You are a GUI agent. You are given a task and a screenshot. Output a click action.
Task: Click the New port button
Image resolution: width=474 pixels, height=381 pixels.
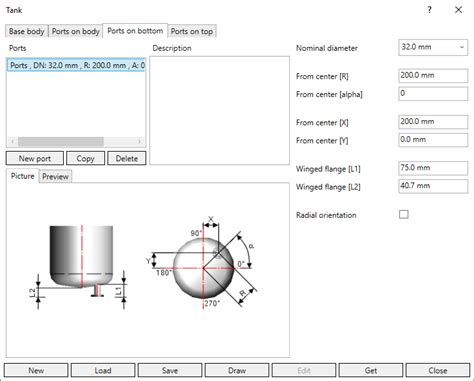tap(35, 158)
